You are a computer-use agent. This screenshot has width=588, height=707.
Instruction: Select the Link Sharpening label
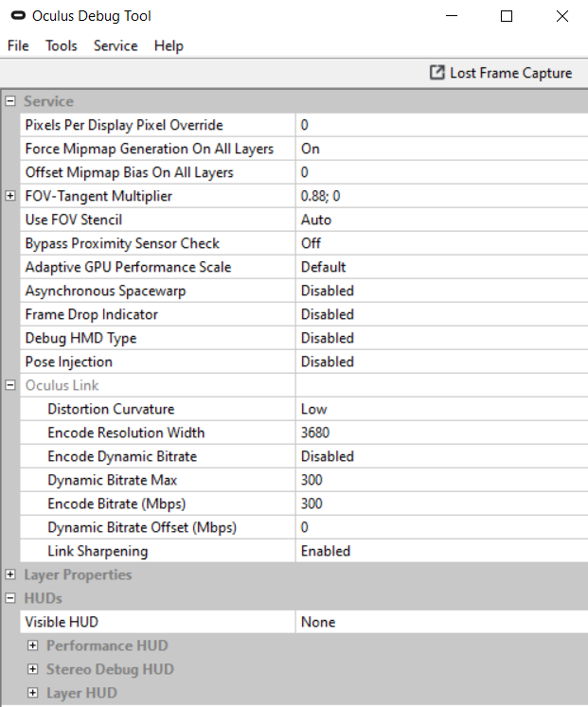click(98, 551)
